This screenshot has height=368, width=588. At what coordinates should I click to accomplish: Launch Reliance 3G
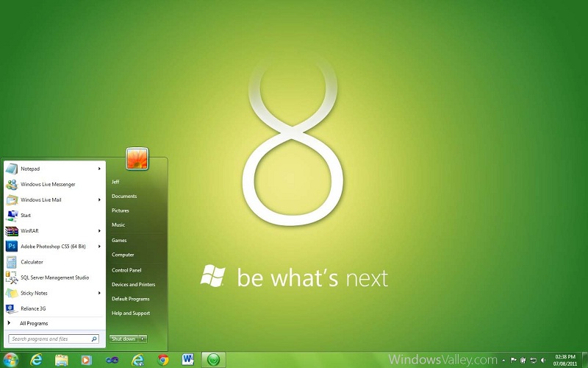pyautogui.click(x=54, y=308)
